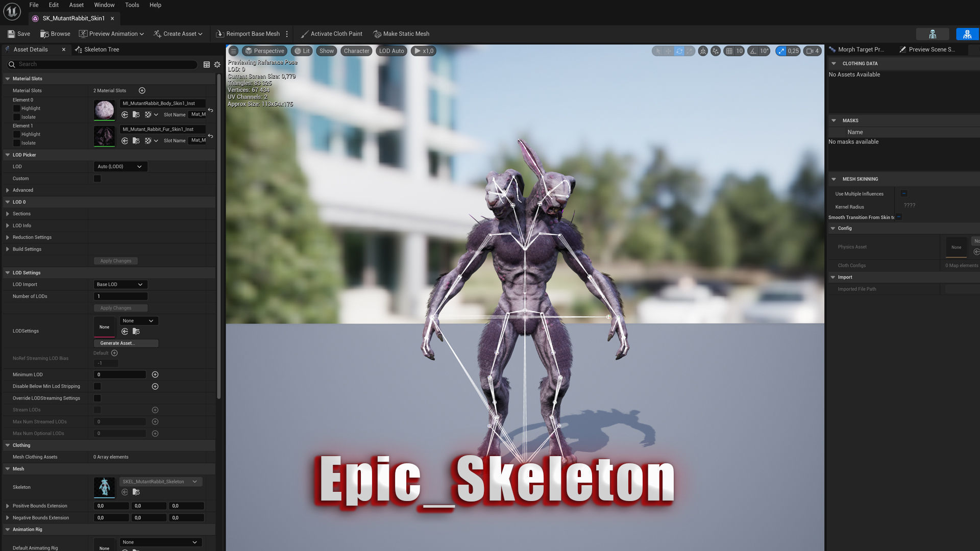The height and width of the screenshot is (551, 980).
Task: Activate Cloth Paint tool
Action: pyautogui.click(x=331, y=34)
